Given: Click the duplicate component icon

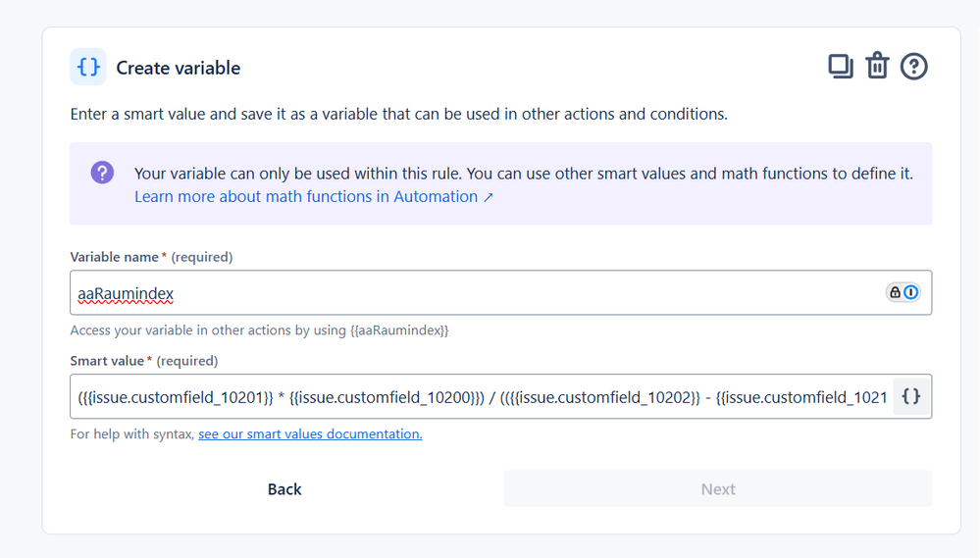Looking at the screenshot, I should click(841, 67).
